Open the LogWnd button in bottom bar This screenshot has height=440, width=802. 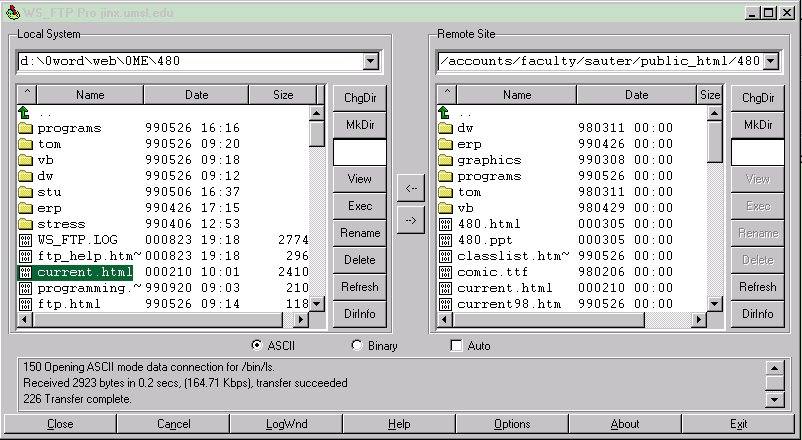tap(287, 424)
